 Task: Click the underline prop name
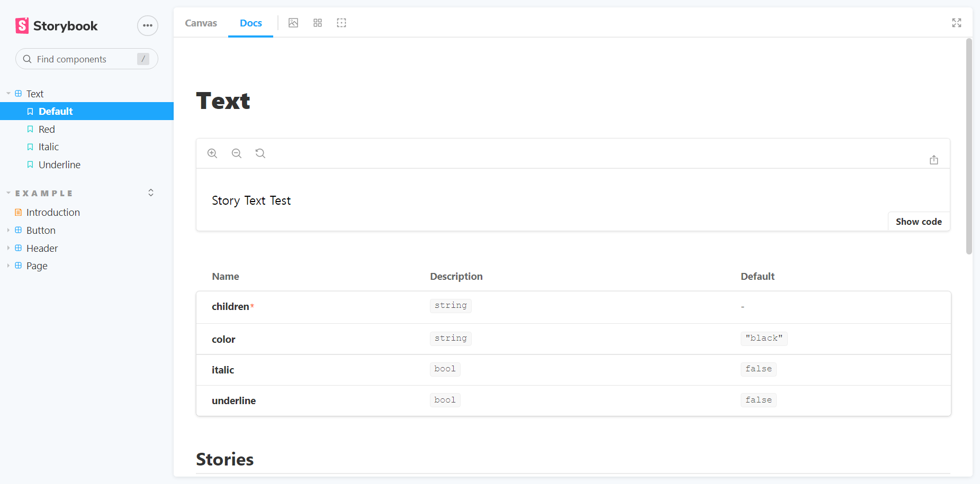pyautogui.click(x=233, y=401)
